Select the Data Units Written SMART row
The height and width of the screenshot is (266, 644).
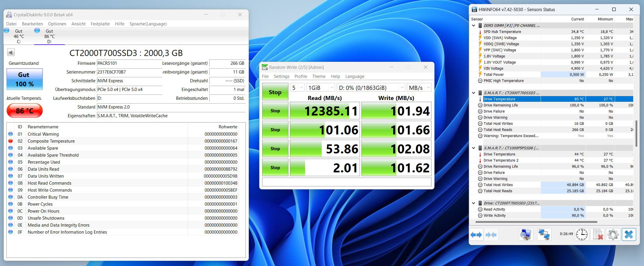pyautogui.click(x=123, y=176)
